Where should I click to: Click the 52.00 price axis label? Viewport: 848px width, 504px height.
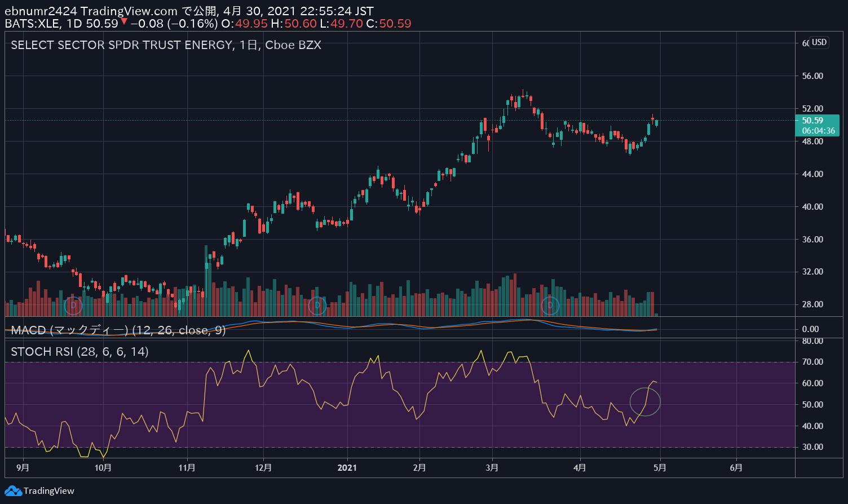tap(812, 109)
